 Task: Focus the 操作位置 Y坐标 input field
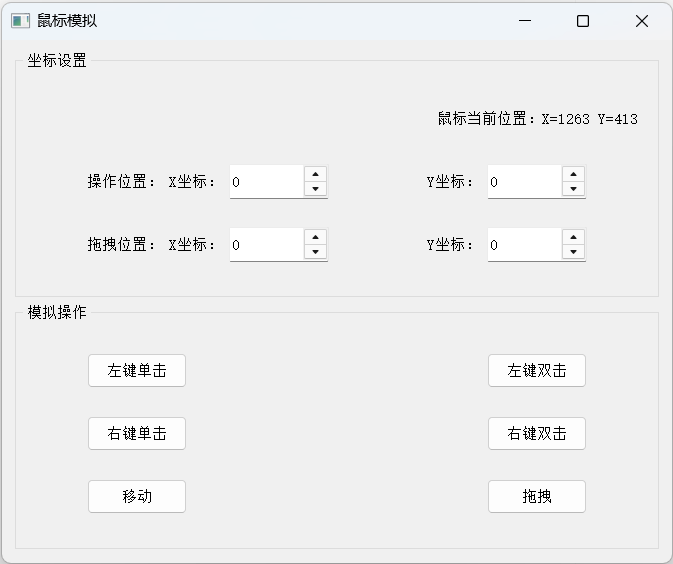point(525,182)
